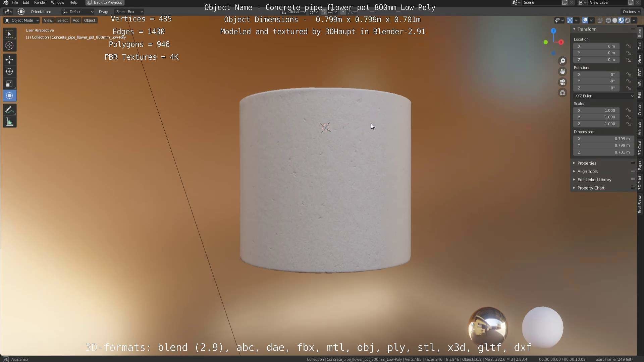Select the Measure ruler tool
The width and height of the screenshot is (644, 362).
coord(9,122)
